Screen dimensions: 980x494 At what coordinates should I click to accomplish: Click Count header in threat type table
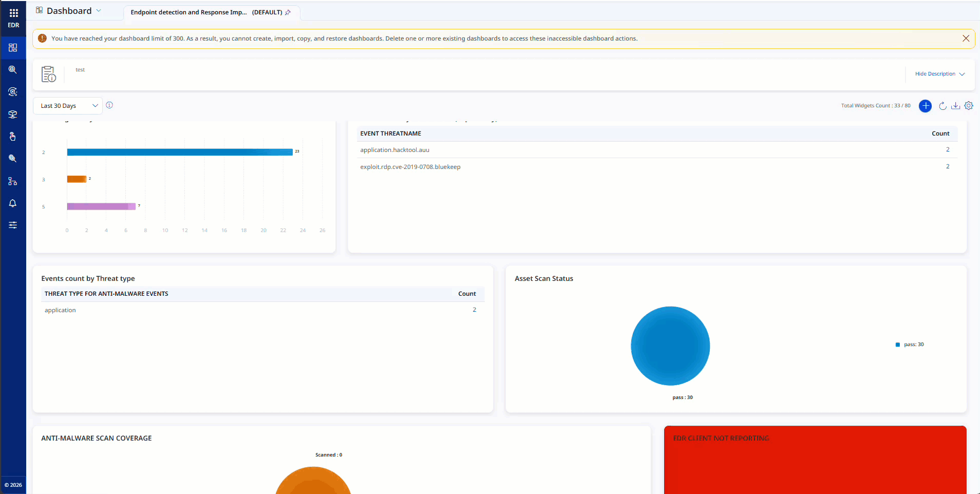click(x=467, y=294)
